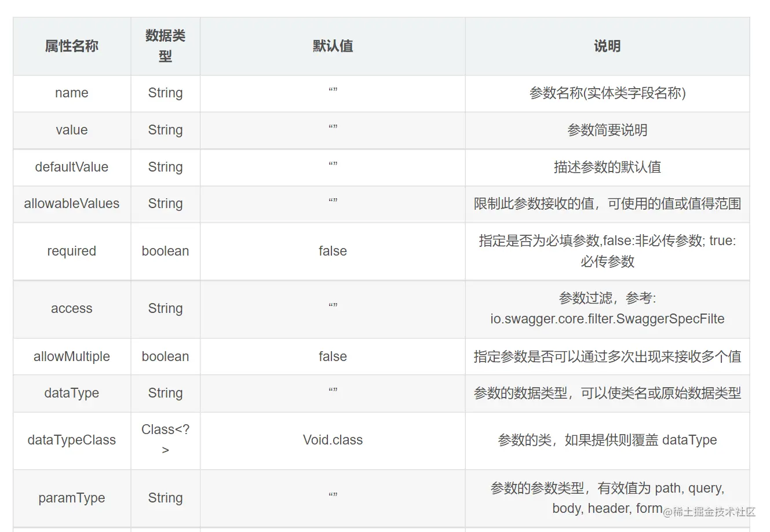Click the 说明 column header
770x532 pixels.
(607, 46)
